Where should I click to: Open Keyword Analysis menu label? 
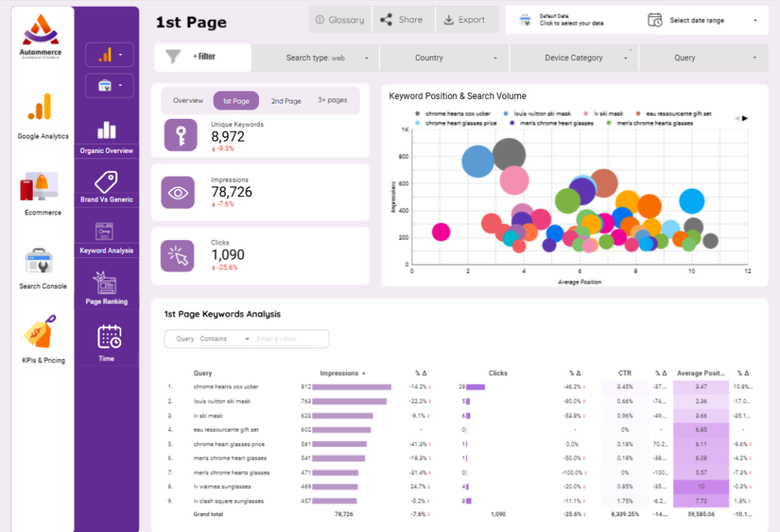pyautogui.click(x=107, y=250)
